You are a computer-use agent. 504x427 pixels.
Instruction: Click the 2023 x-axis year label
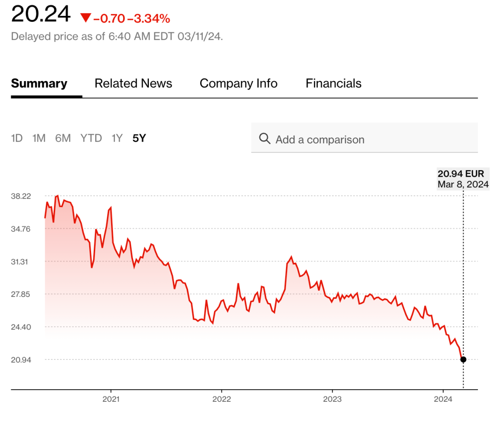[x=332, y=399]
